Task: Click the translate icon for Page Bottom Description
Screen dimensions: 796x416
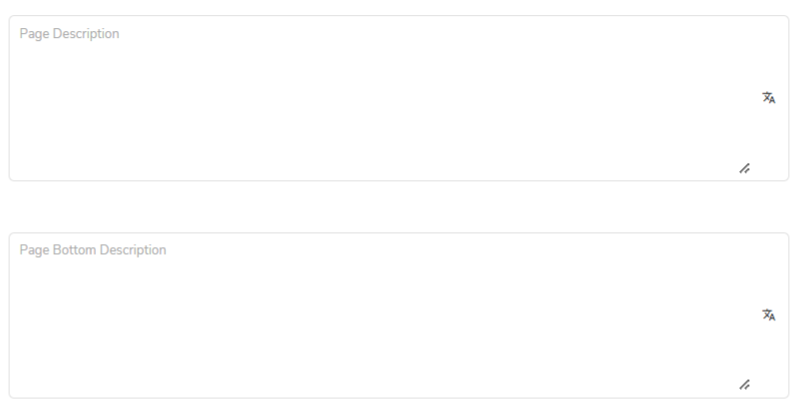Action: coord(769,315)
